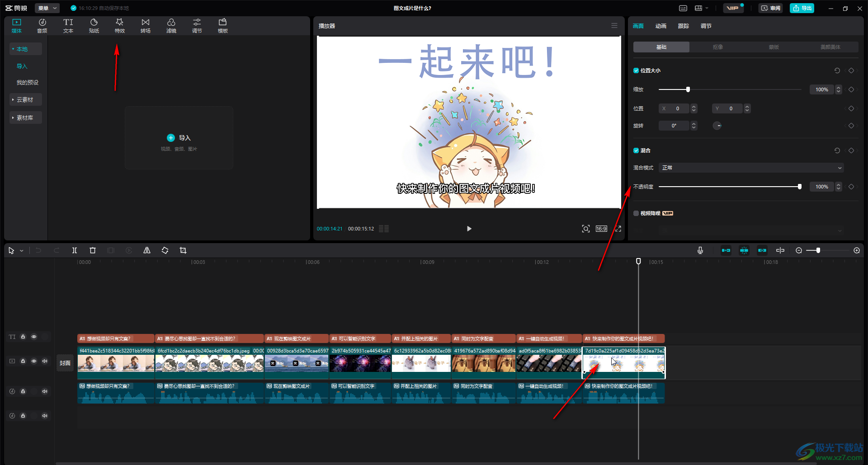Uncheck the 混合 checkbox

(x=636, y=150)
